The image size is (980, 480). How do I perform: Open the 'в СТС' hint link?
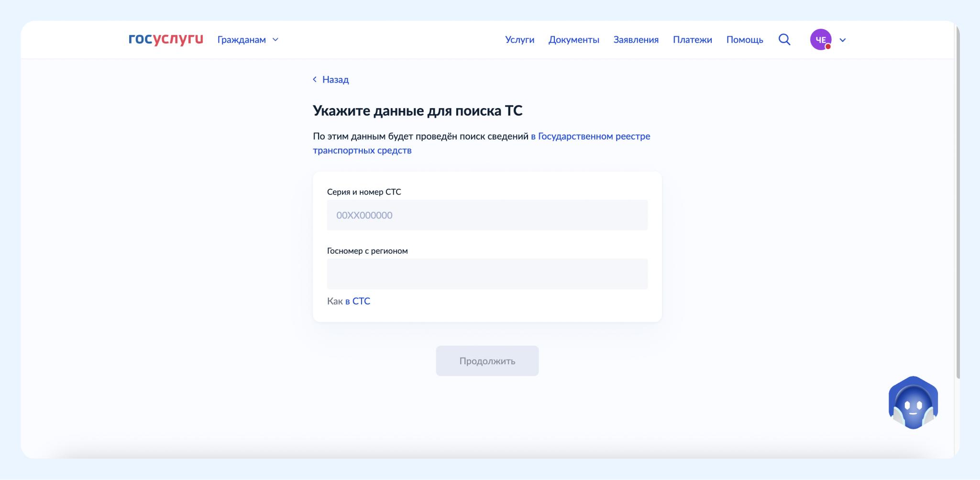[x=357, y=301]
